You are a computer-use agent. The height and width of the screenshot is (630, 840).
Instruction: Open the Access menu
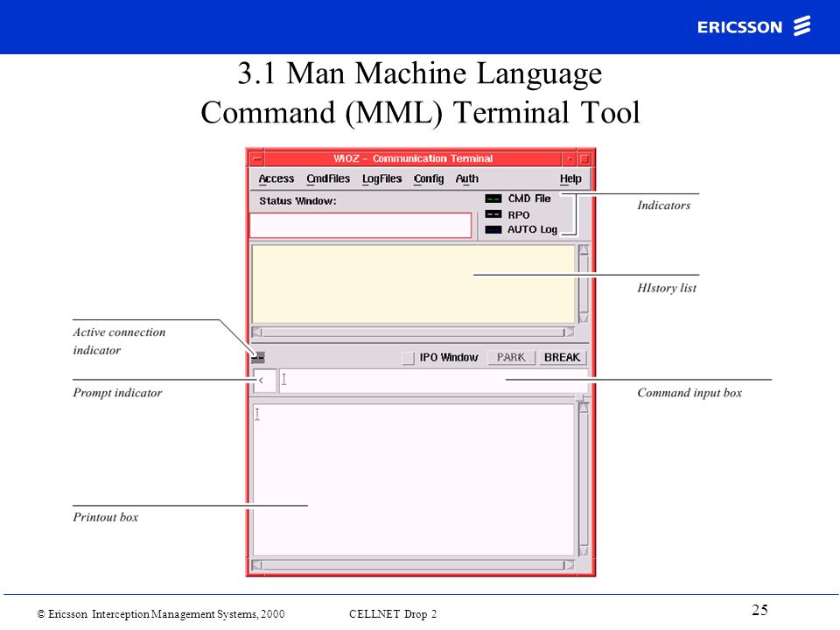pos(276,178)
